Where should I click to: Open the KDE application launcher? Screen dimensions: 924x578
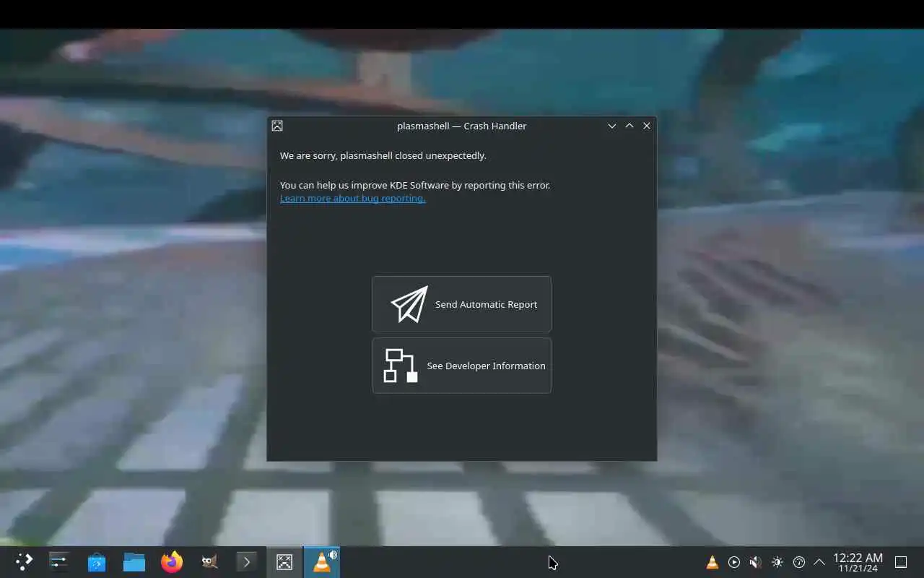click(x=24, y=562)
